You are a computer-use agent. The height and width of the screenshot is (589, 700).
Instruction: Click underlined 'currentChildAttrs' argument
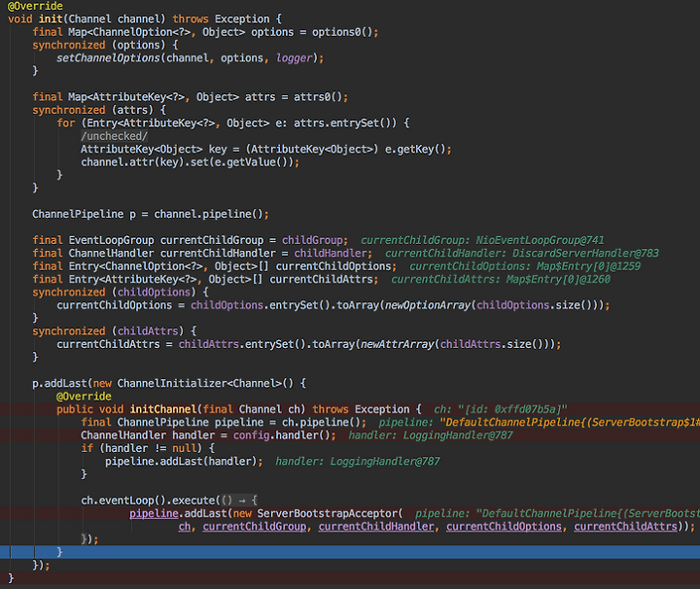pyautogui.click(x=625, y=527)
